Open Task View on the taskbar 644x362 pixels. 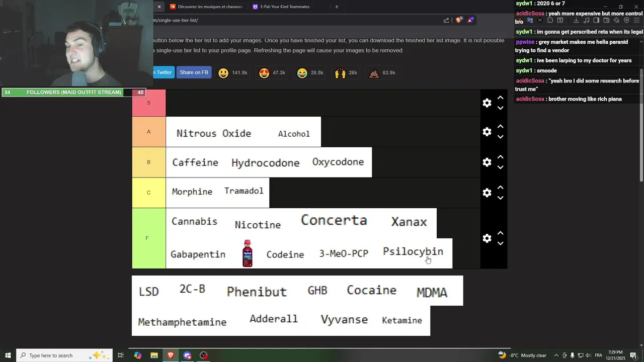121,355
